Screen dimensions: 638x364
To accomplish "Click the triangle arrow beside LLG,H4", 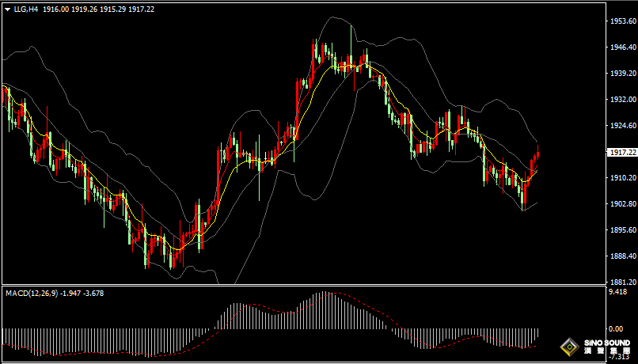I will 8,9.
